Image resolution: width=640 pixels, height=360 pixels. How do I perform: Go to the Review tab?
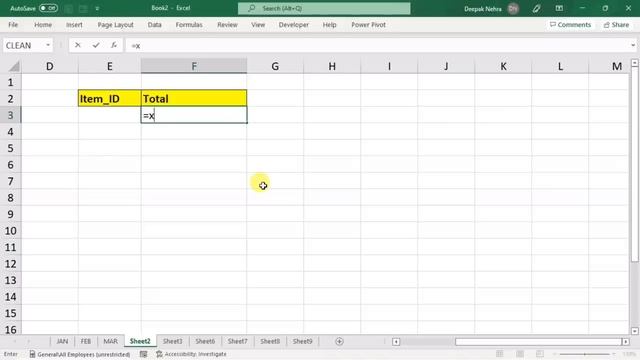pyautogui.click(x=227, y=25)
